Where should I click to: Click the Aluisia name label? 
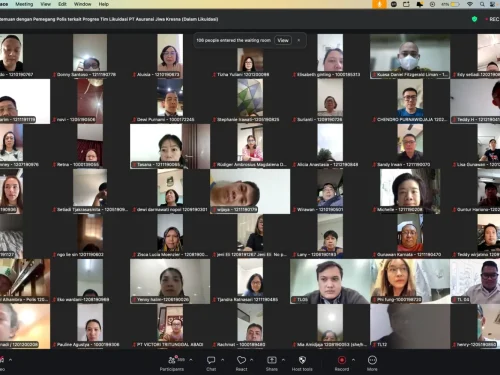pyautogui.click(x=156, y=75)
